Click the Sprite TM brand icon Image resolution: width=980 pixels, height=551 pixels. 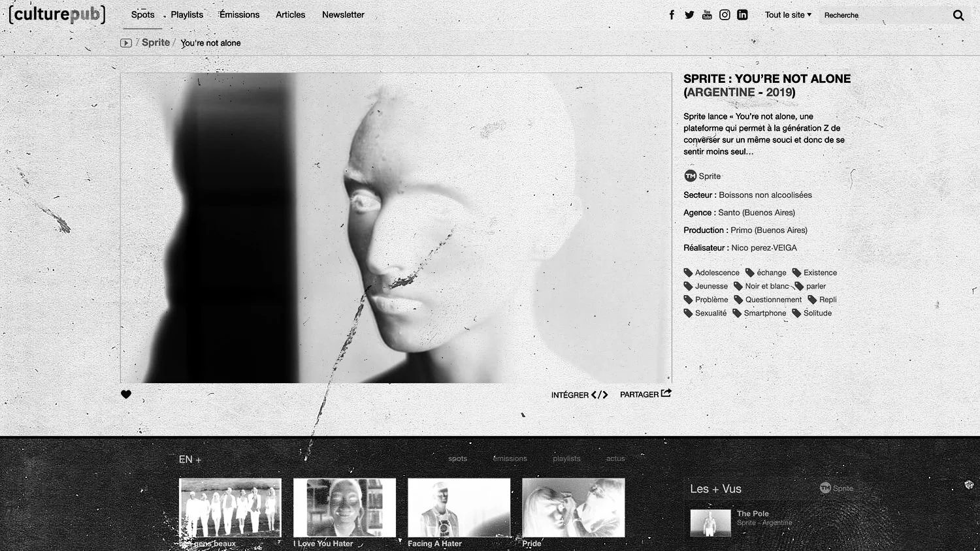[x=690, y=176]
